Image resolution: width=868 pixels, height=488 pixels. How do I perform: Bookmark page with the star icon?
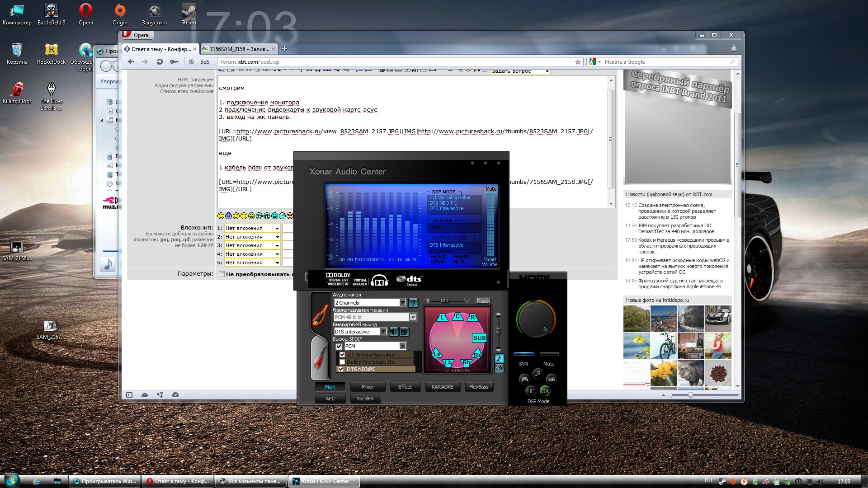(x=578, y=62)
